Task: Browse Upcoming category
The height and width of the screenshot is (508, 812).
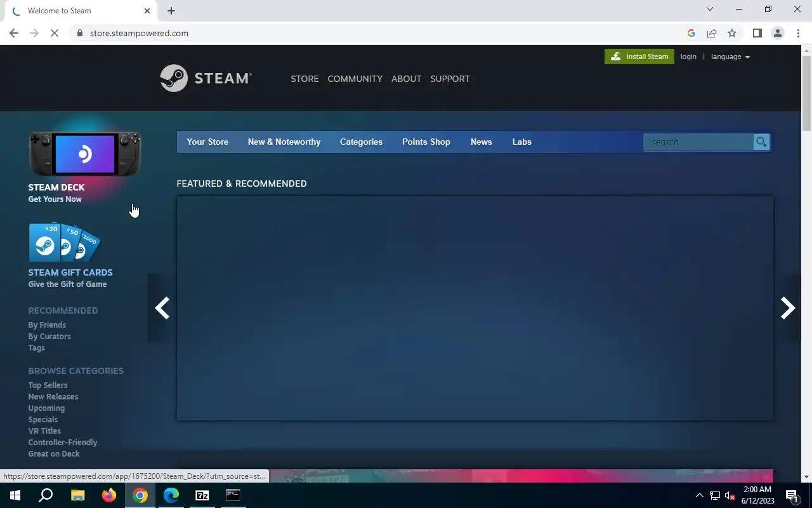Action: tap(46, 408)
